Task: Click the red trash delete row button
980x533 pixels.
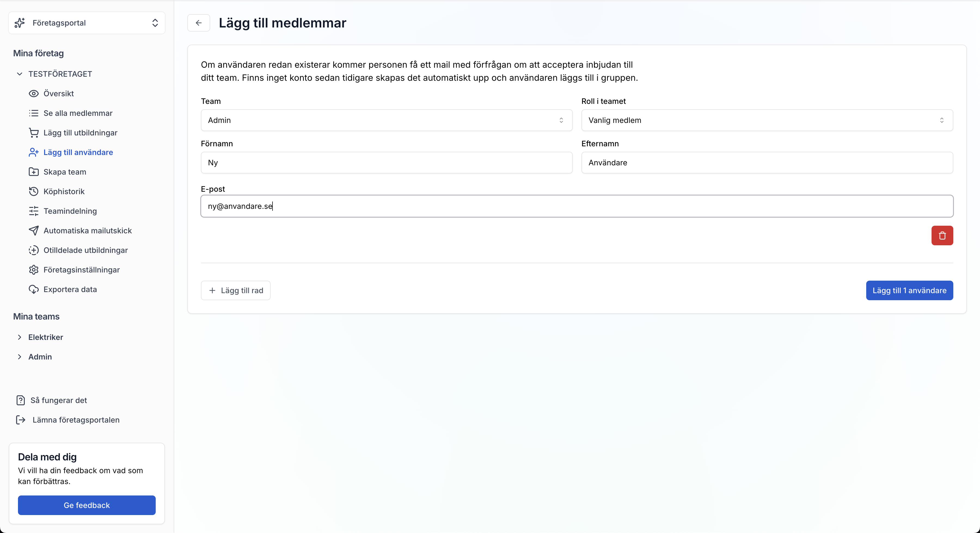Action: [942, 236]
